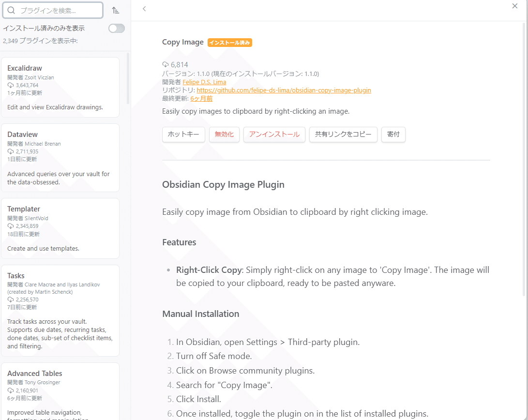This screenshot has width=528, height=420.
Task: Click '6ヶ月前に更新' under Advanced Tables
Action: pos(25,398)
